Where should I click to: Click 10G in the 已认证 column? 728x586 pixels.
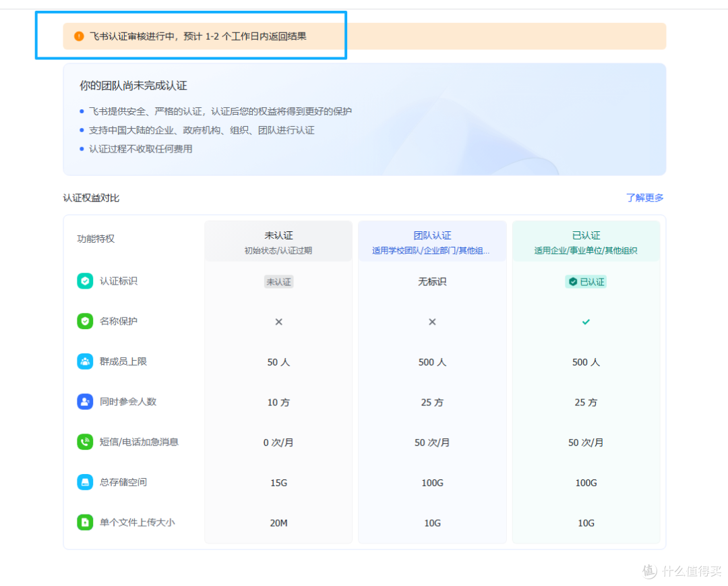tap(586, 523)
